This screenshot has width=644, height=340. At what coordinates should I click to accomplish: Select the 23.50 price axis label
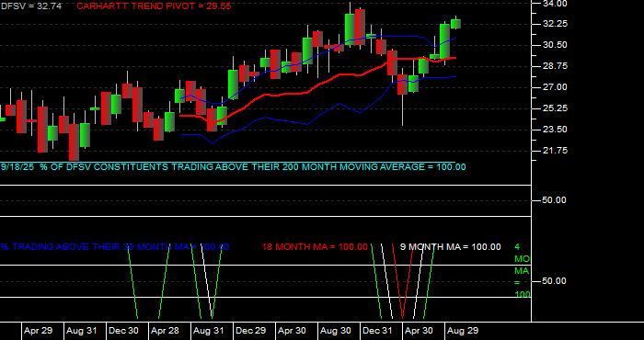click(555, 130)
